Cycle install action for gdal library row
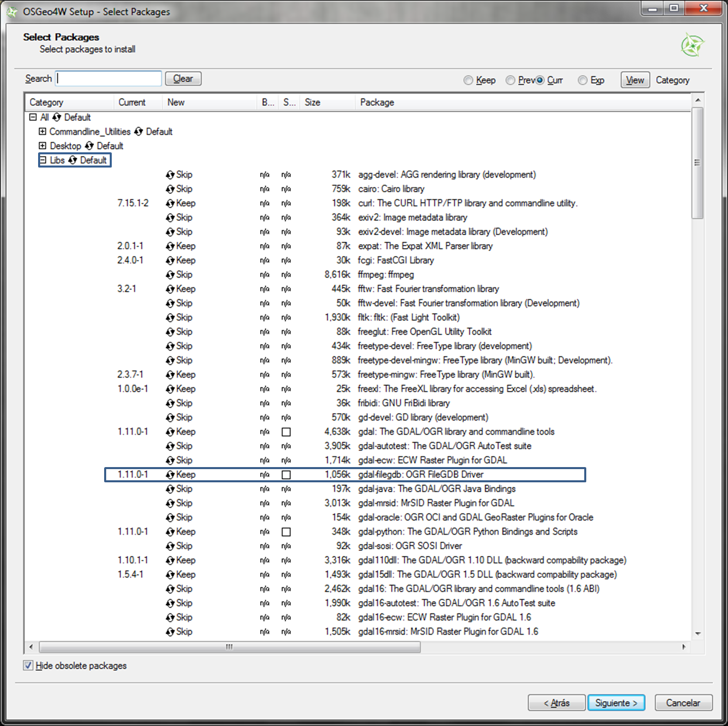 (x=170, y=432)
